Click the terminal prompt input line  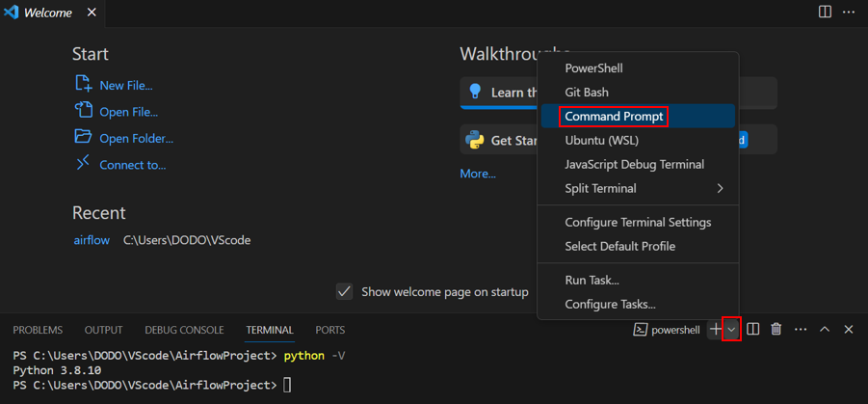[x=151, y=385]
